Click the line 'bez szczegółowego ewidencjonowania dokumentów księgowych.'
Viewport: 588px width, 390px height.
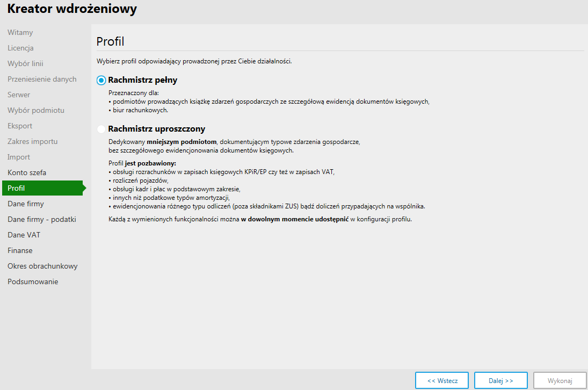(201, 150)
